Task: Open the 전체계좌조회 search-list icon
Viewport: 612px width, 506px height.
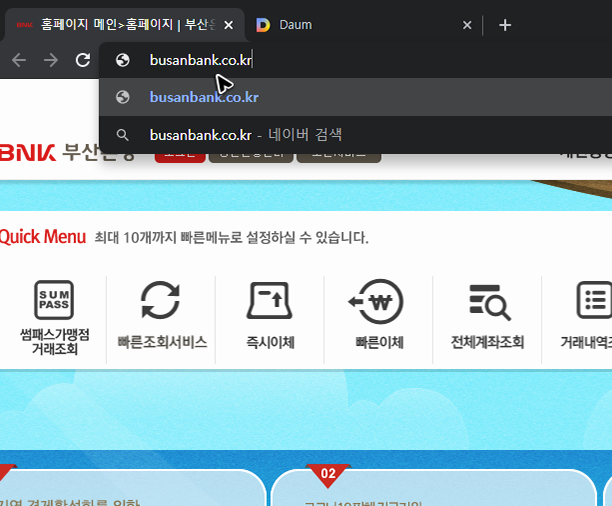Action: (489, 303)
